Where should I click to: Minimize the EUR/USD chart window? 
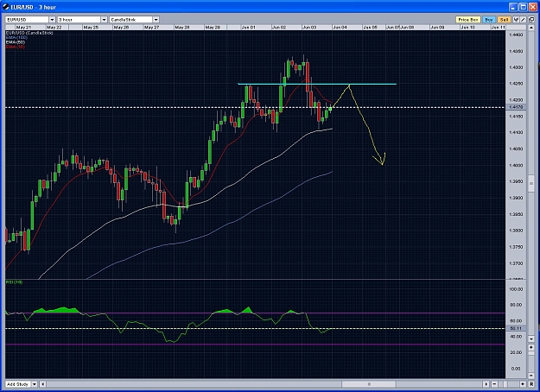point(513,7)
